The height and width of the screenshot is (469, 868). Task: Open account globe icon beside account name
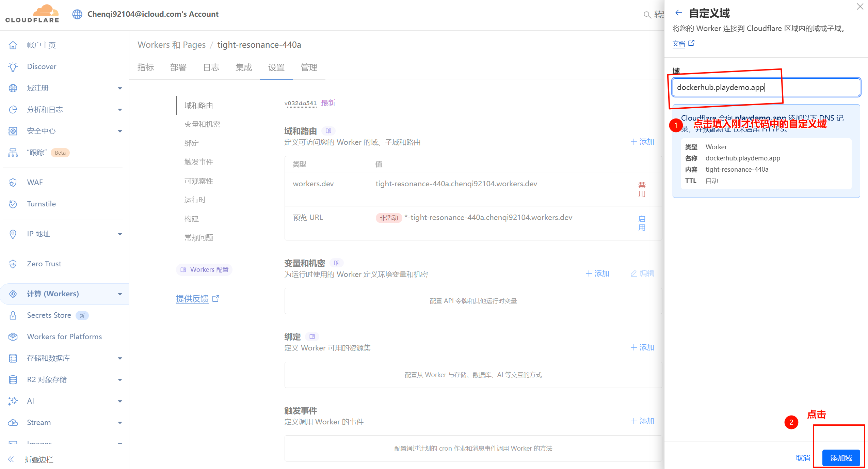[x=77, y=14]
